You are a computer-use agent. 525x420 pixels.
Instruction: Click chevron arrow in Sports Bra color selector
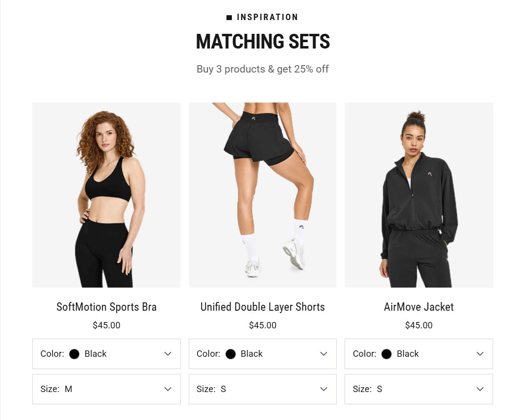(168, 354)
